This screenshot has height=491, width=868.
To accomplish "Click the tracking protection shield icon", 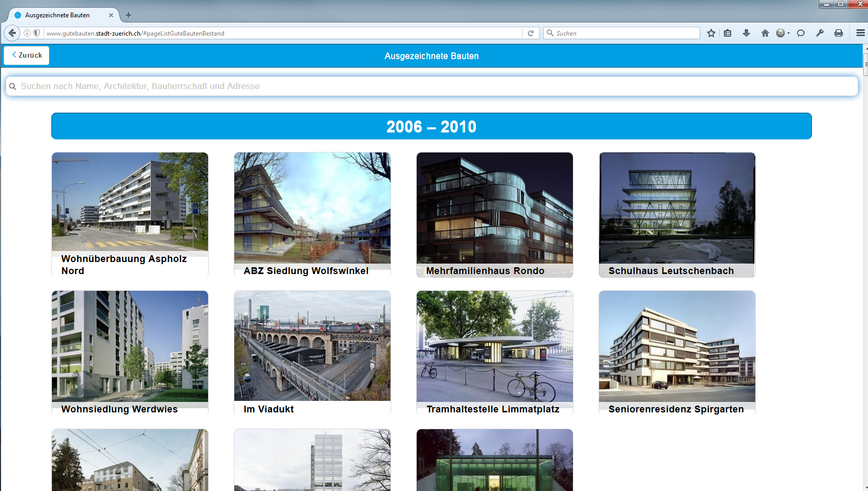I will (x=37, y=33).
